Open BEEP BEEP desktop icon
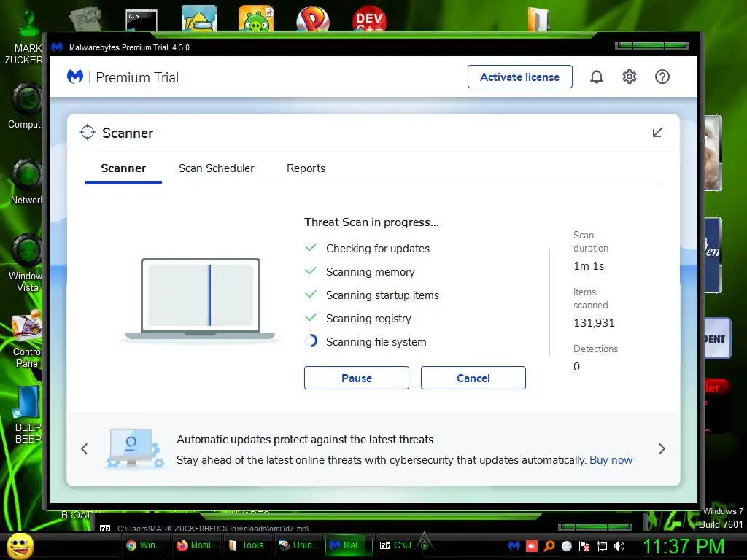 (28, 415)
